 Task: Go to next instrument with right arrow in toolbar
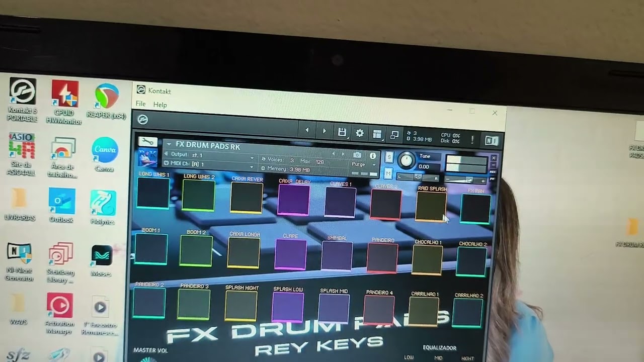pyautogui.click(x=325, y=131)
